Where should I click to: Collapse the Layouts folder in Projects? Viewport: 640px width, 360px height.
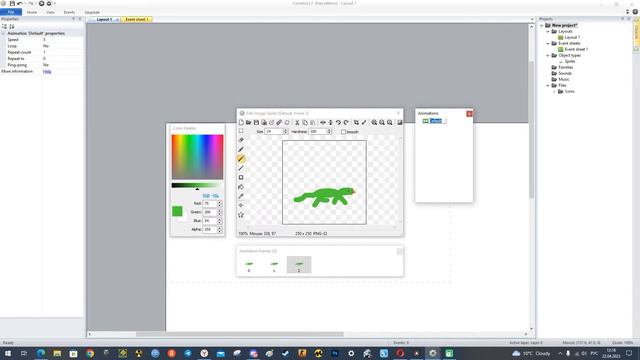pyautogui.click(x=548, y=31)
